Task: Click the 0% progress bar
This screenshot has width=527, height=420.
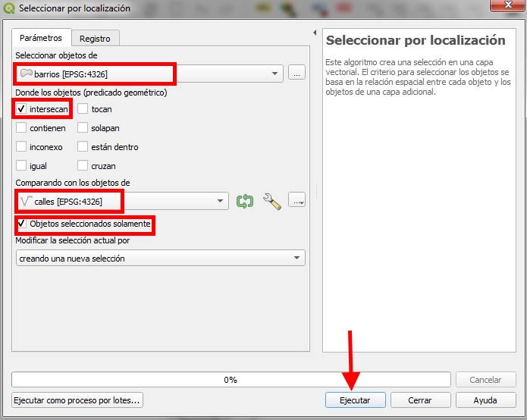Action: click(x=231, y=379)
